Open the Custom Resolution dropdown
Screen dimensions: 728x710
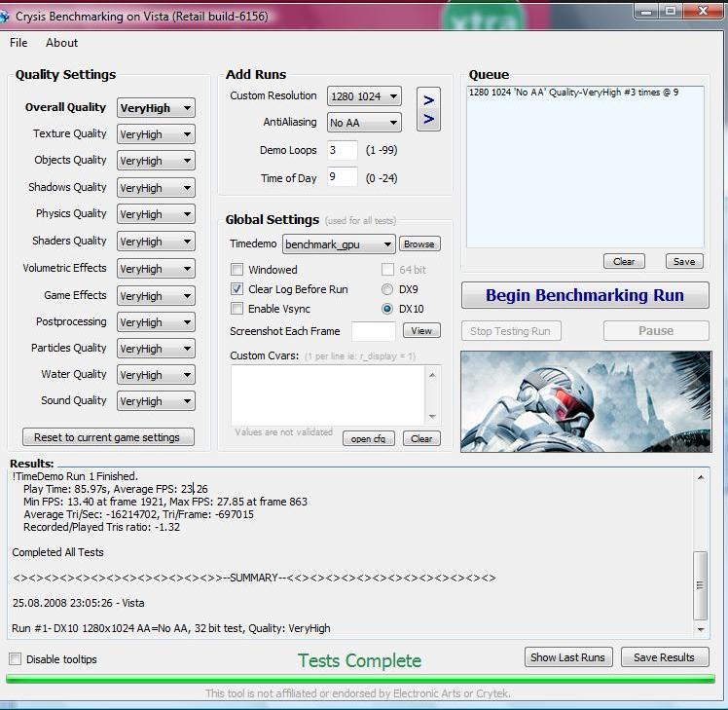point(364,96)
